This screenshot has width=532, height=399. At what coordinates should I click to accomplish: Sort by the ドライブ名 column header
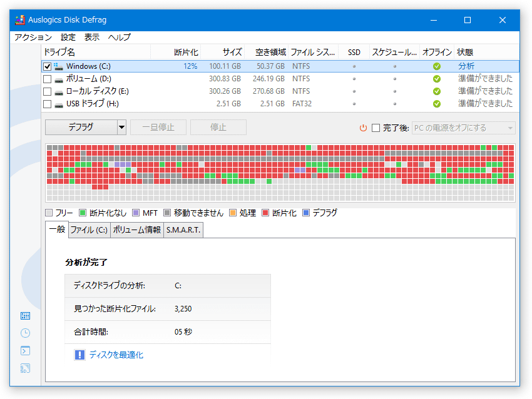click(x=96, y=52)
